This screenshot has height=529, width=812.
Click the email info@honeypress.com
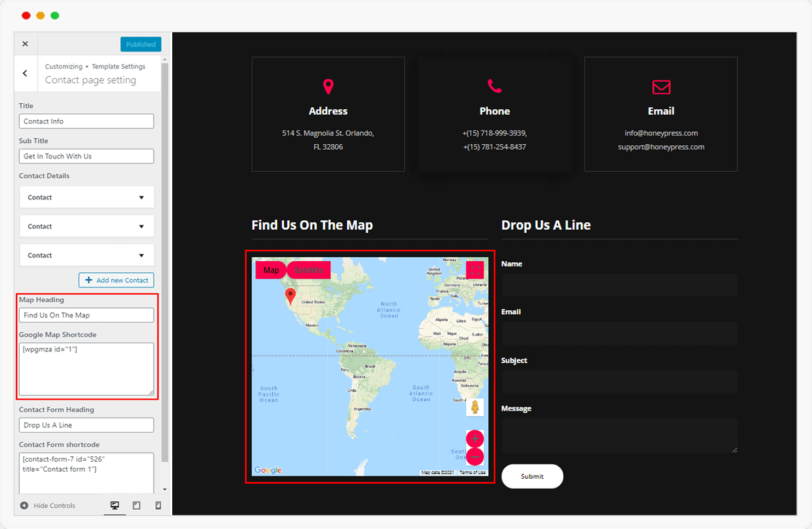click(661, 133)
